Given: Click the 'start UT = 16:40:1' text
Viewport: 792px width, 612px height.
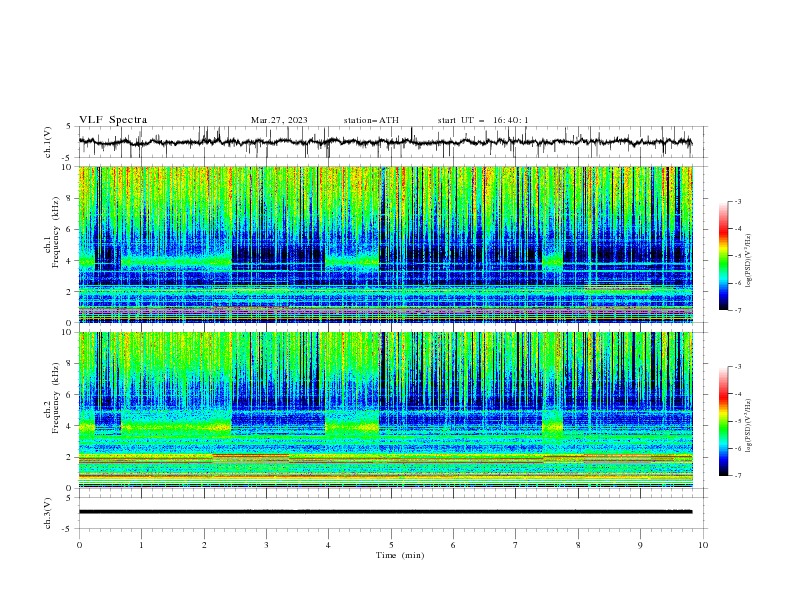Looking at the screenshot, I should (483, 120).
